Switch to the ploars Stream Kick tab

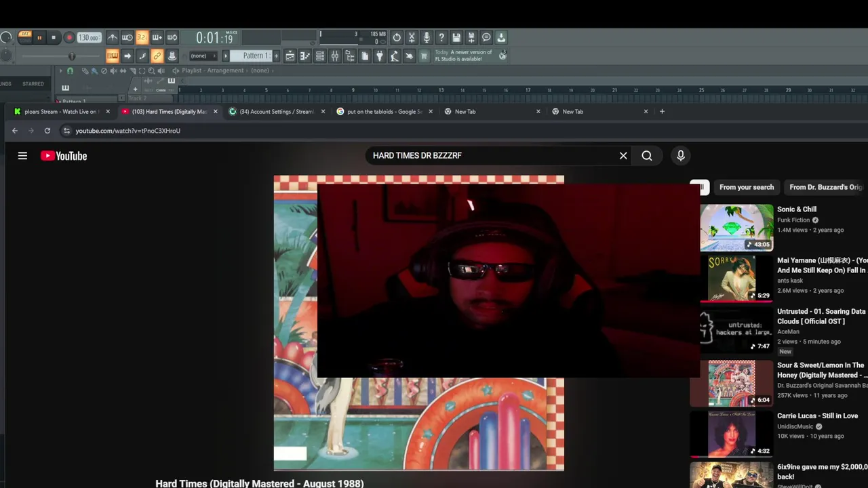(60, 112)
